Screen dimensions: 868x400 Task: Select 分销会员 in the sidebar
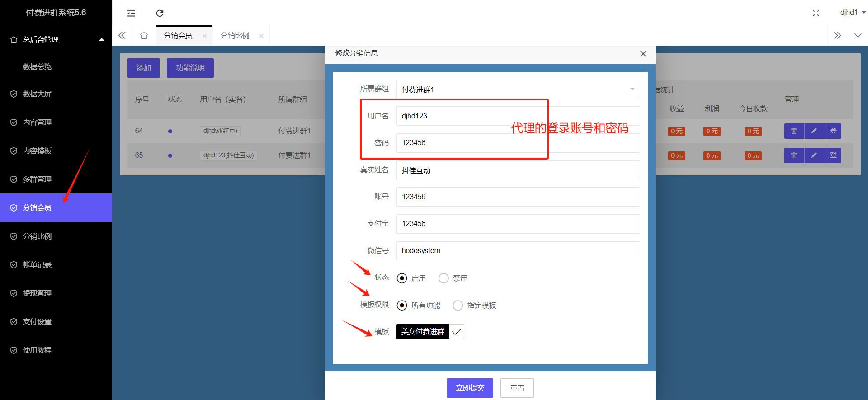56,207
